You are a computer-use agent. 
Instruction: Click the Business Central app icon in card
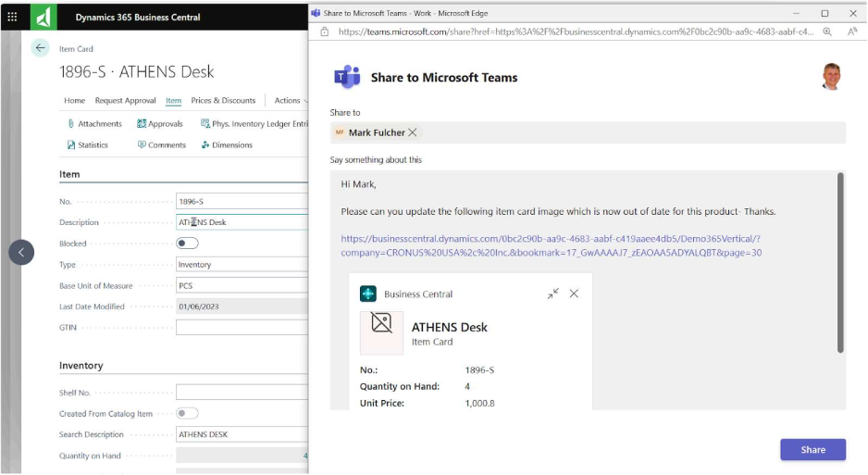click(x=368, y=294)
